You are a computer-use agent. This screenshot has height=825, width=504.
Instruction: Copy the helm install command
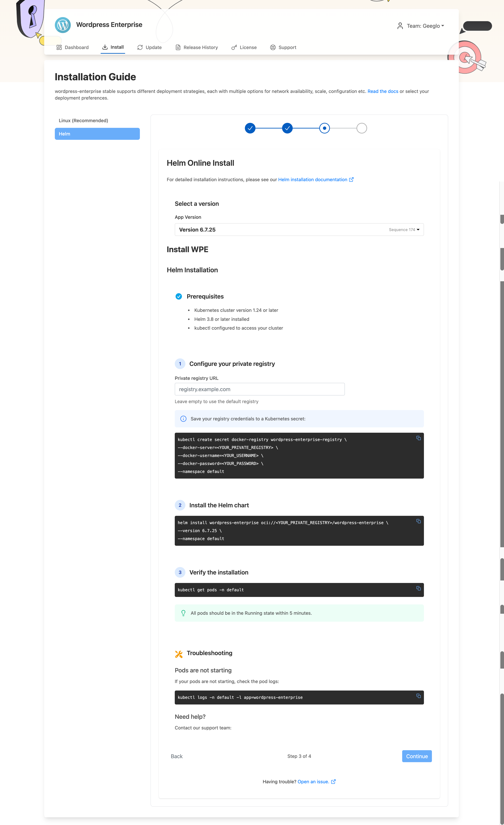tap(418, 521)
